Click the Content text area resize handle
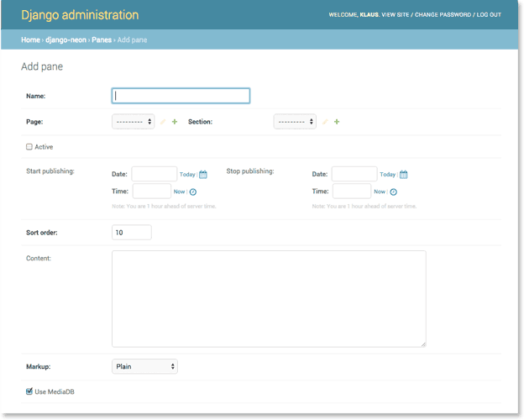Image resolution: width=524 pixels, height=420 pixels. click(423, 344)
